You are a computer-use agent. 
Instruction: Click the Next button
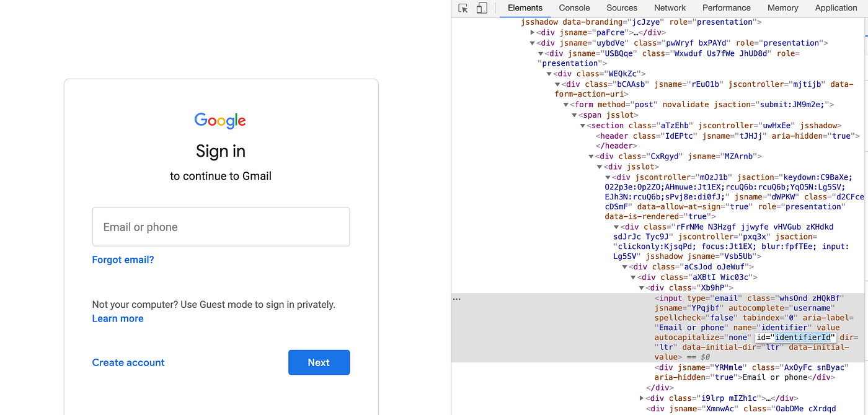click(x=319, y=362)
